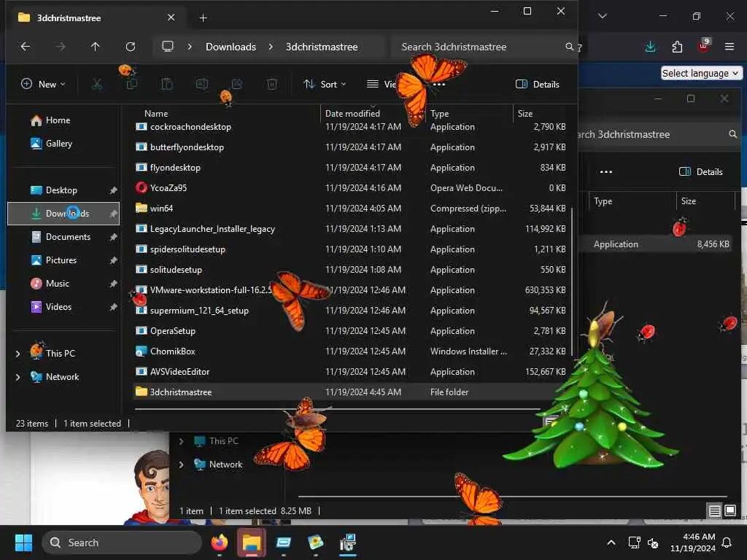Open Firefox extensions puzzle icon

677,47
